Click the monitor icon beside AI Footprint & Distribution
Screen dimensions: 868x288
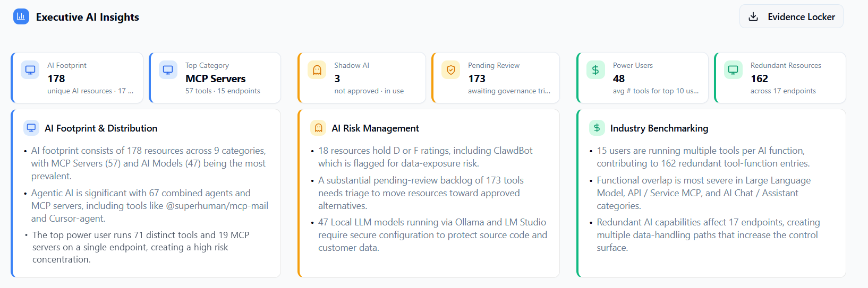pyautogui.click(x=31, y=128)
